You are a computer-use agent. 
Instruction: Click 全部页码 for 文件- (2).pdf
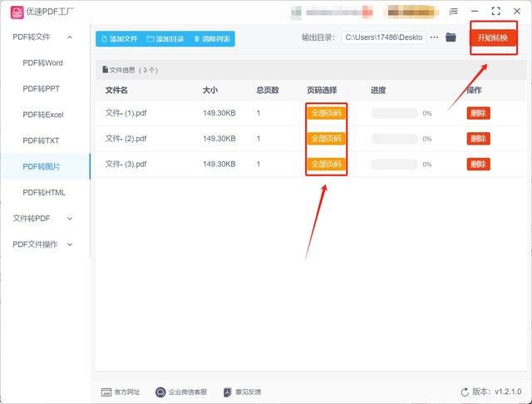tap(326, 139)
